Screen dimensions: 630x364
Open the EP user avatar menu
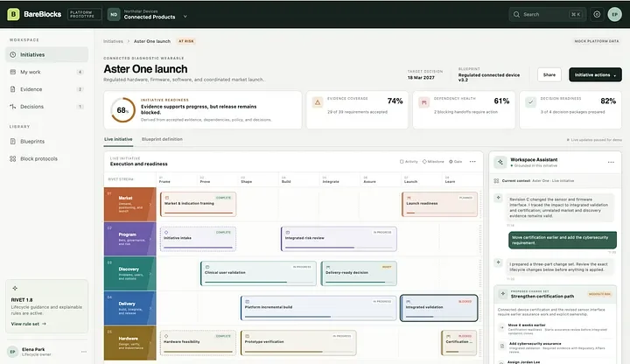614,15
